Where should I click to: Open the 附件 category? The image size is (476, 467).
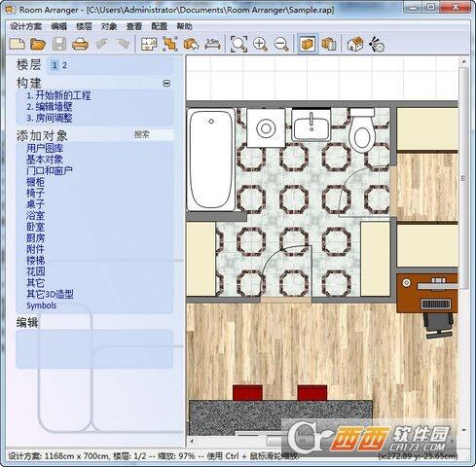click(x=35, y=249)
